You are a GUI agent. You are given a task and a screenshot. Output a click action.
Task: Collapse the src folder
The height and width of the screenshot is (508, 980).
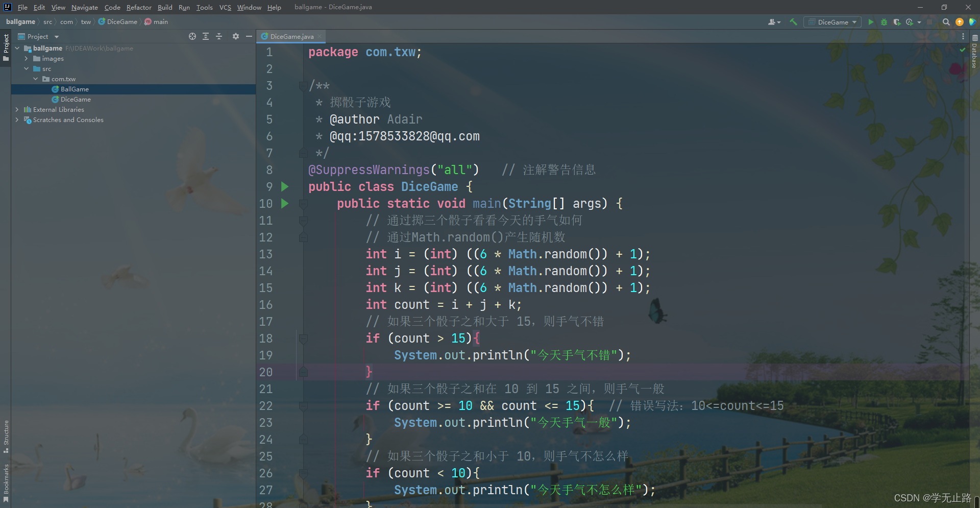(27, 68)
